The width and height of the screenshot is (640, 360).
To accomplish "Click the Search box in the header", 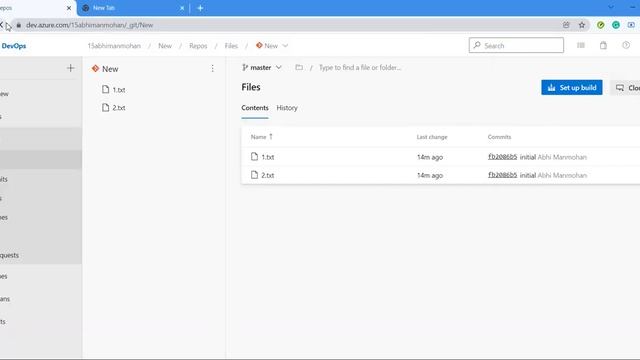I will click(x=516, y=45).
